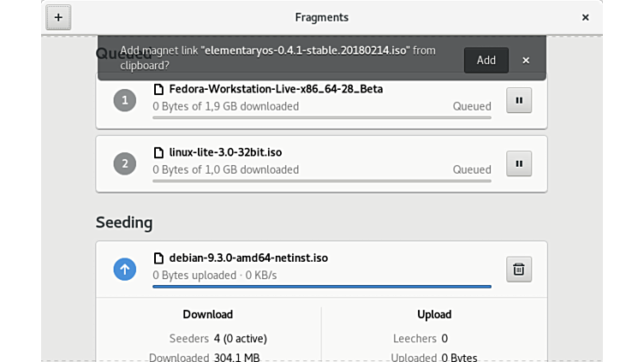Screen dimensions: 644x362
Task: Click the debian torrent file icon
Action: (158, 258)
